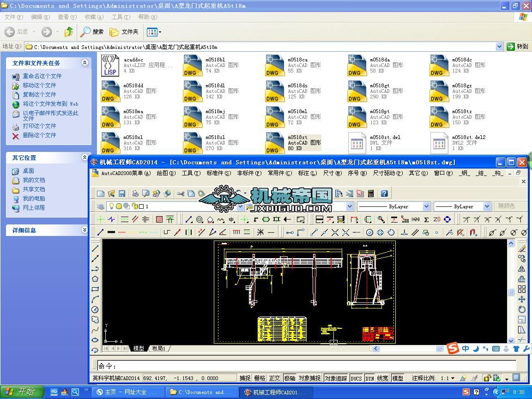532x399 pixels.
Task: Click the Sigma sum icon in toolbar
Action: 427,219
